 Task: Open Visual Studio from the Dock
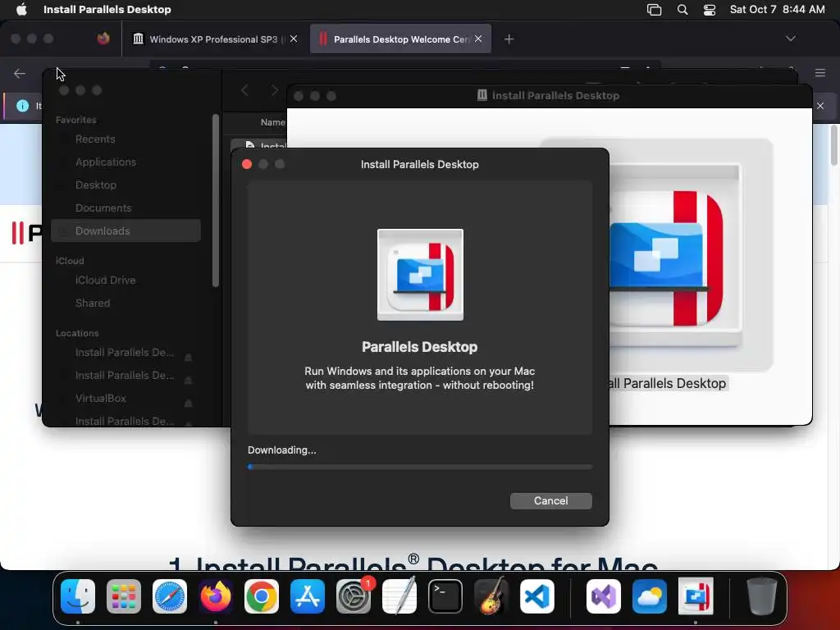tap(604, 596)
